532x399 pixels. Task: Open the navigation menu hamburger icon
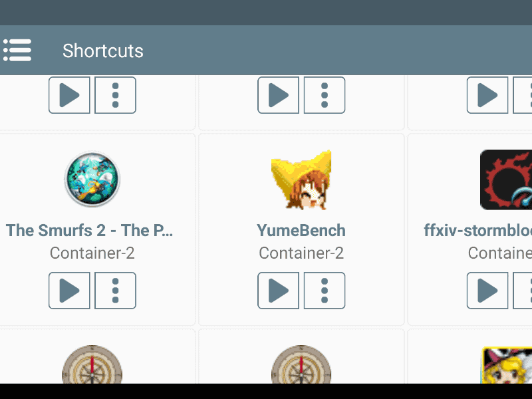click(17, 51)
